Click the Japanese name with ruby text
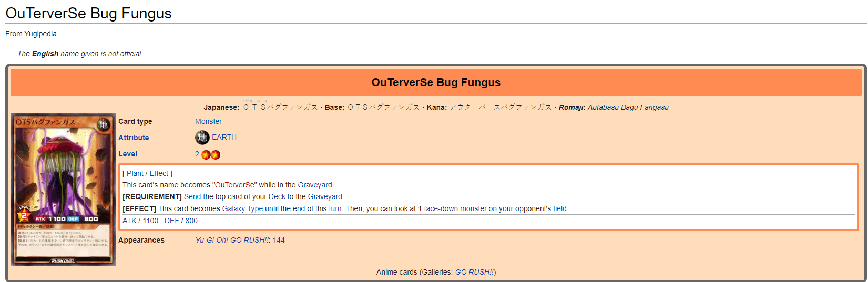 pos(280,106)
